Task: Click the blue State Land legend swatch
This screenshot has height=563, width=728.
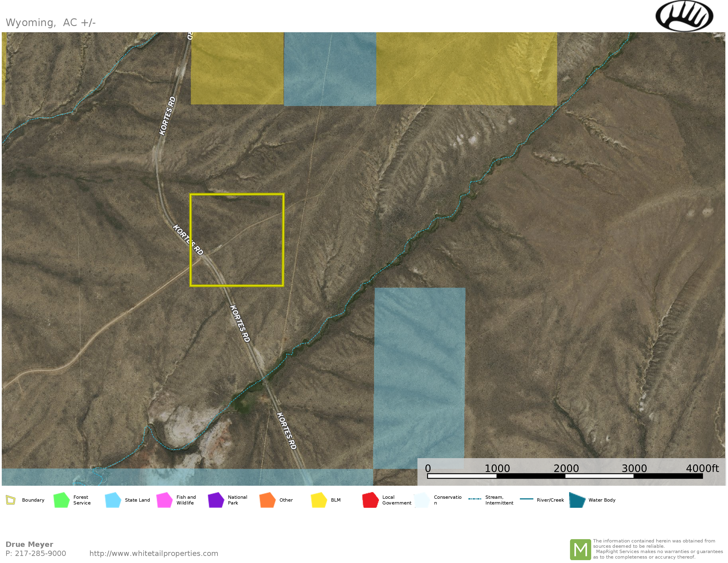Action: tap(113, 500)
